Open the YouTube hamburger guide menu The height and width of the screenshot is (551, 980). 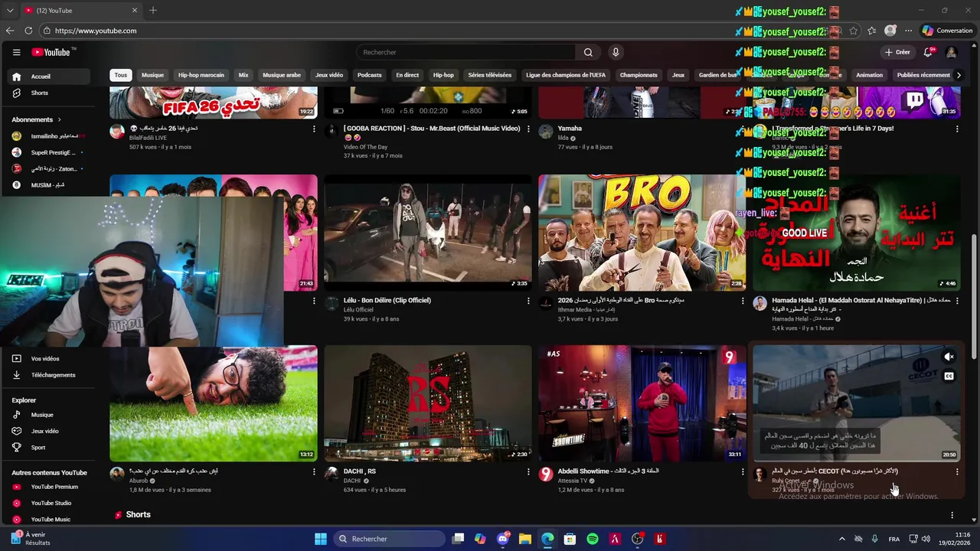coord(16,52)
